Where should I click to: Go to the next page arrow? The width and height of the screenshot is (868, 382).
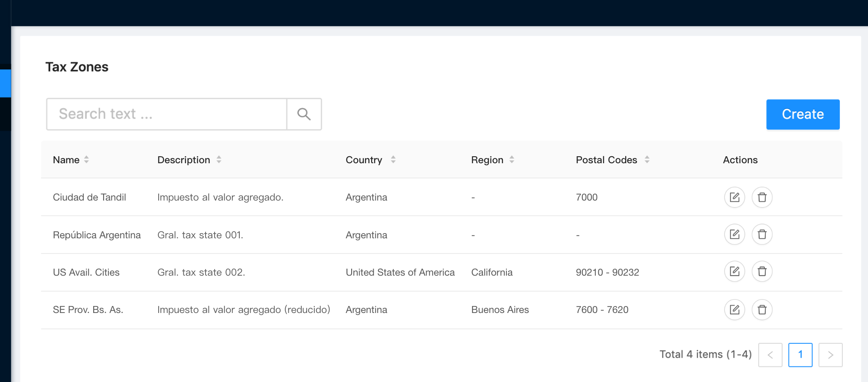pyautogui.click(x=830, y=355)
